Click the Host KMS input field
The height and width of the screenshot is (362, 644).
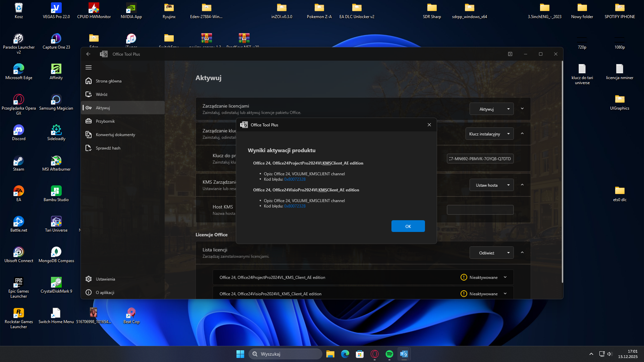pos(480,210)
